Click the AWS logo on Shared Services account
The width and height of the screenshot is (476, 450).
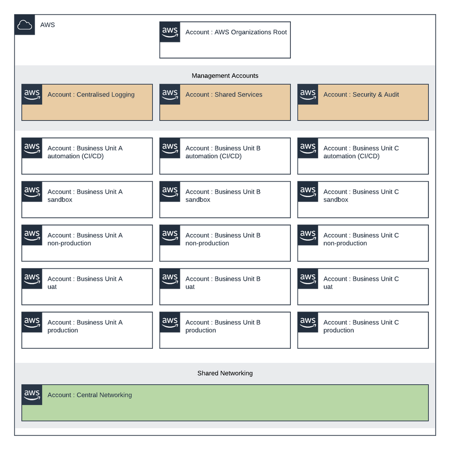(x=169, y=94)
